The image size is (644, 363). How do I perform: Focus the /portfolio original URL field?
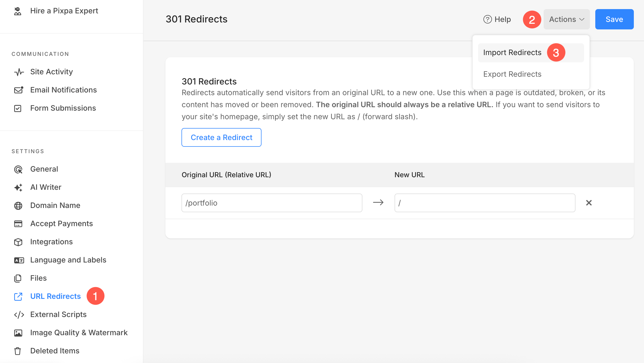[x=272, y=203]
